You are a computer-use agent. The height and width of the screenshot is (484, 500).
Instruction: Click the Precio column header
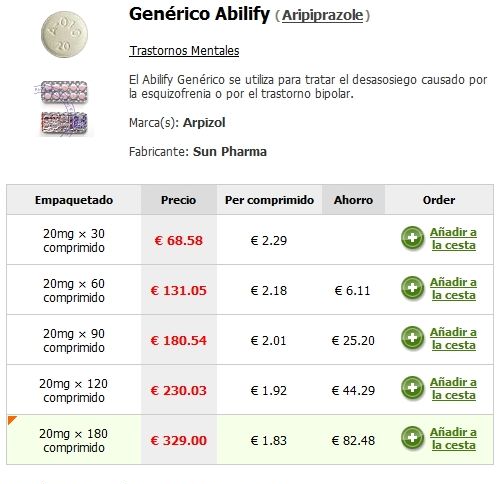coord(179,200)
